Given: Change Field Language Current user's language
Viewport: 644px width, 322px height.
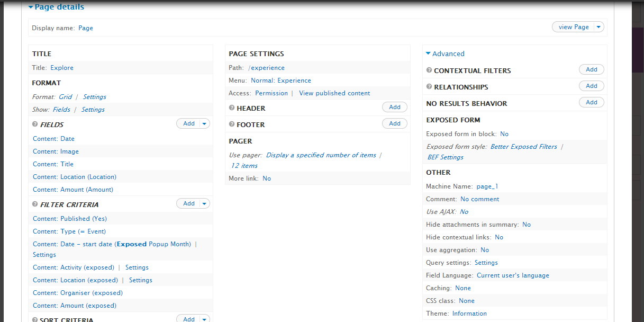Looking at the screenshot, I should (x=513, y=275).
